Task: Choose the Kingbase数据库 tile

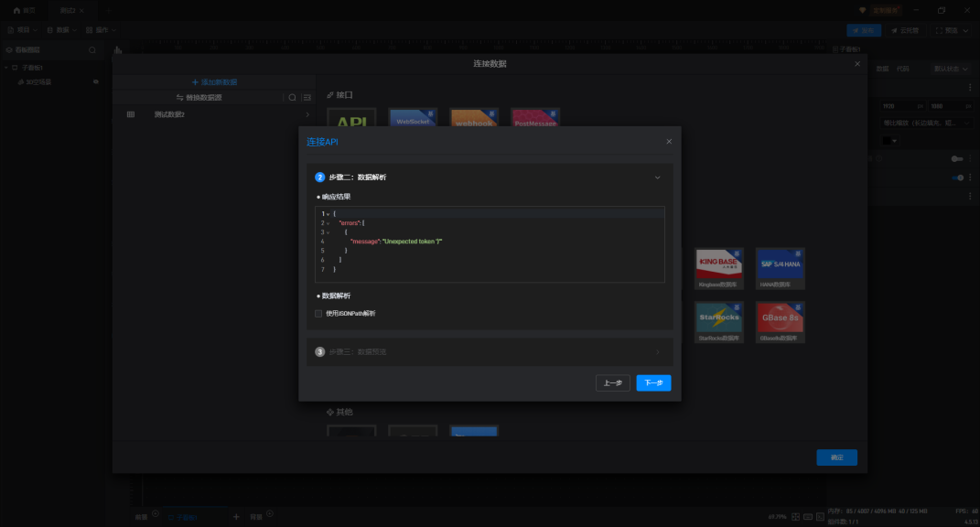Action: pyautogui.click(x=718, y=268)
